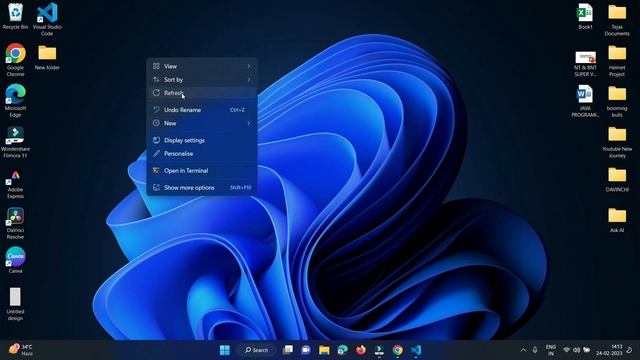Open the Windows Start menu
Screen dimensions: 640x360
tap(225, 350)
